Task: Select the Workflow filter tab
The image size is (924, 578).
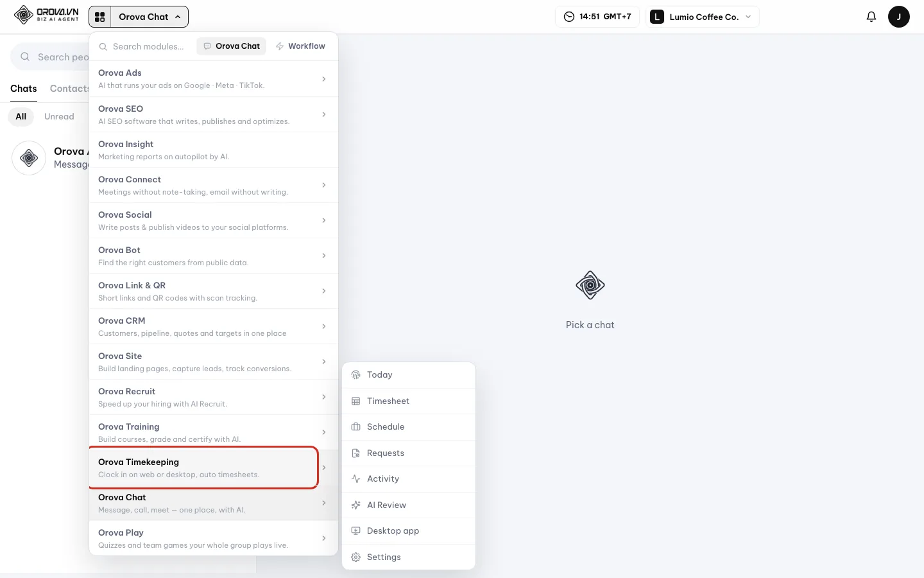Action: [300, 46]
